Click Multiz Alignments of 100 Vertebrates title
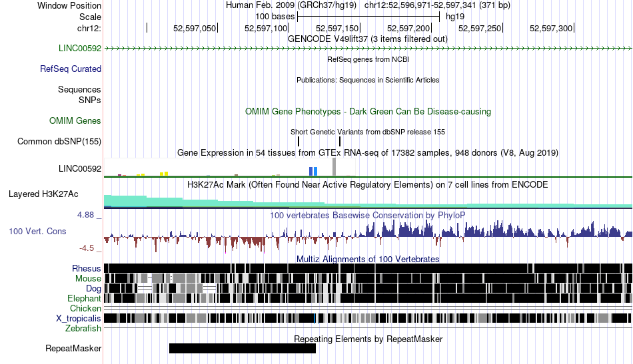Image resolution: width=633 pixels, height=364 pixels. click(368, 260)
